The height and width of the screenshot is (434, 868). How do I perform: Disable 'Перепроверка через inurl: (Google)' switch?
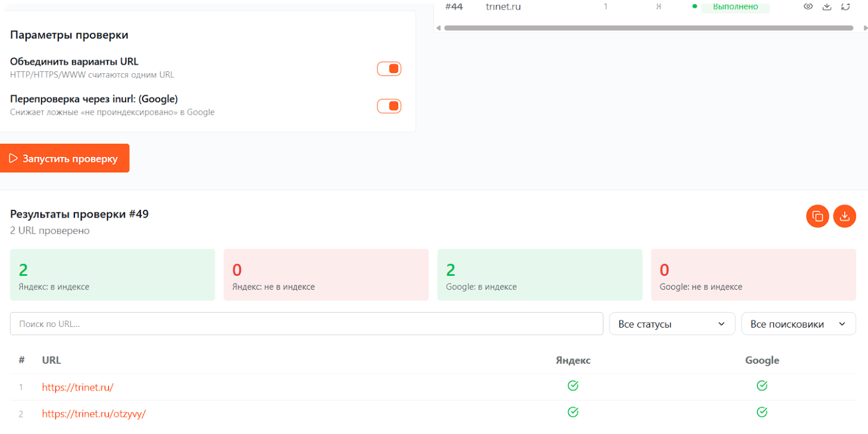pyautogui.click(x=389, y=106)
